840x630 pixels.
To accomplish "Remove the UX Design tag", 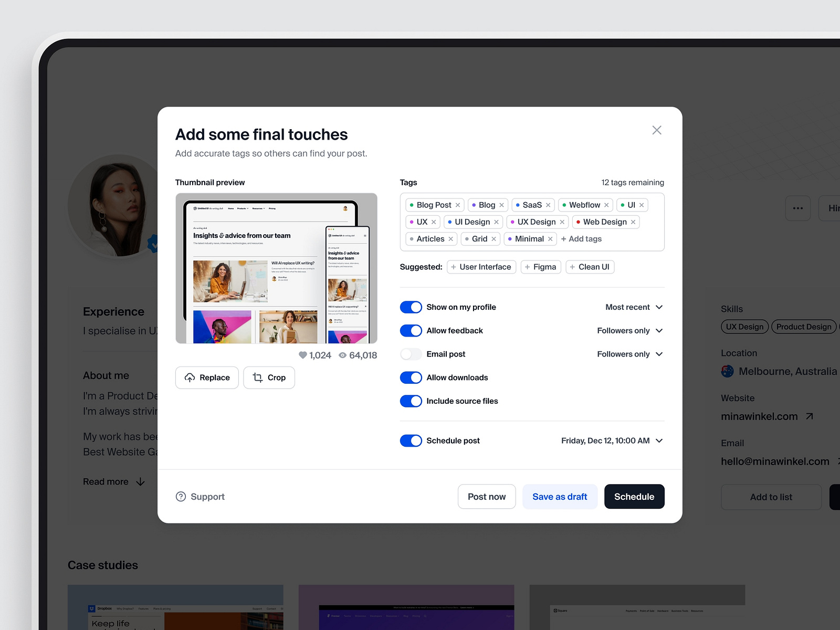I will (562, 222).
